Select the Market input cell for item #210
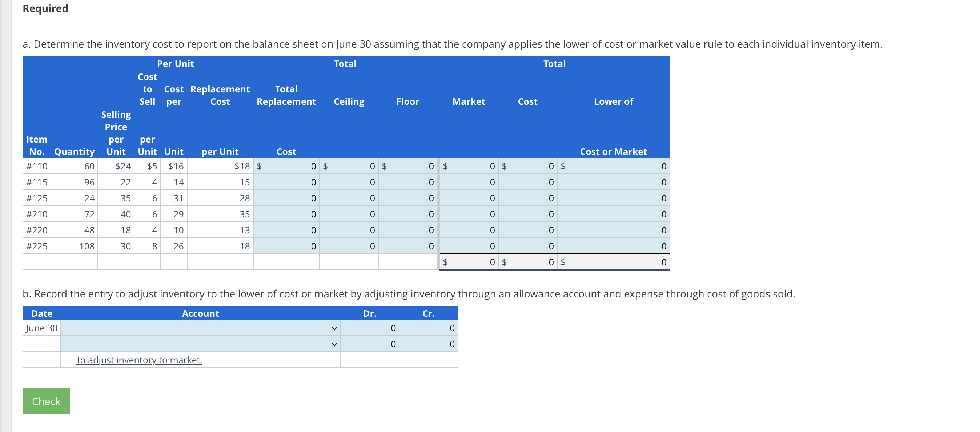The width and height of the screenshot is (980, 432). pos(468,214)
